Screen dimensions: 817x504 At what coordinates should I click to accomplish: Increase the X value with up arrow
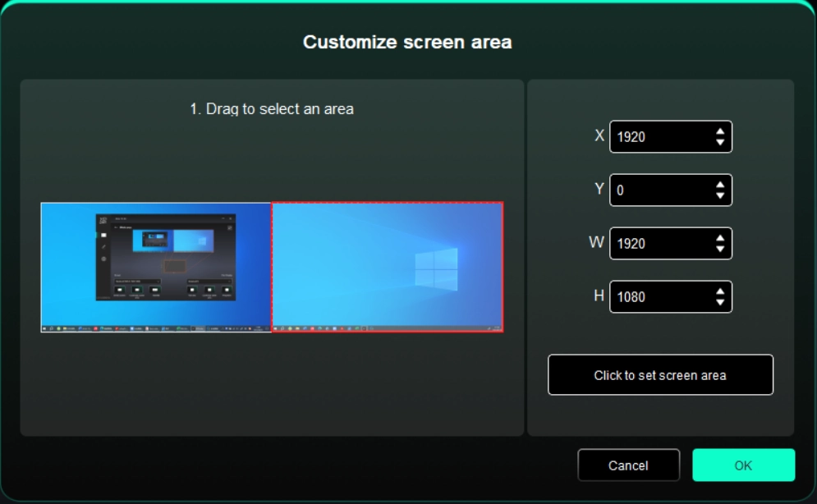[720, 131]
